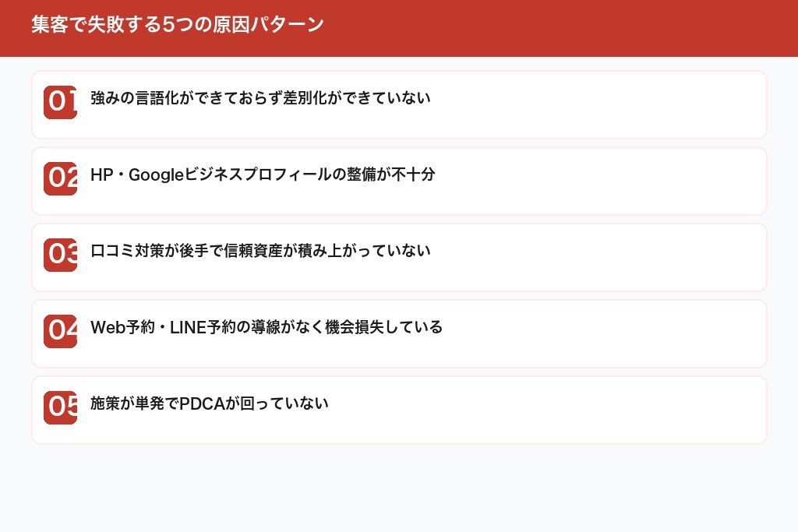This screenshot has height=532, width=798.
Task: Click the red 04 number badge
Action: pos(60,331)
